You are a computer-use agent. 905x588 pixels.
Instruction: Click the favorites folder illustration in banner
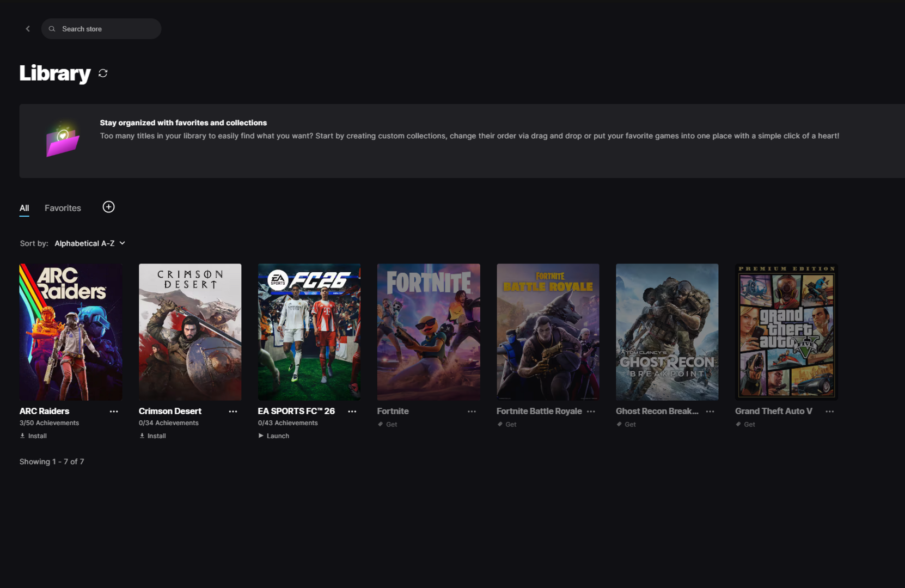[x=63, y=139]
